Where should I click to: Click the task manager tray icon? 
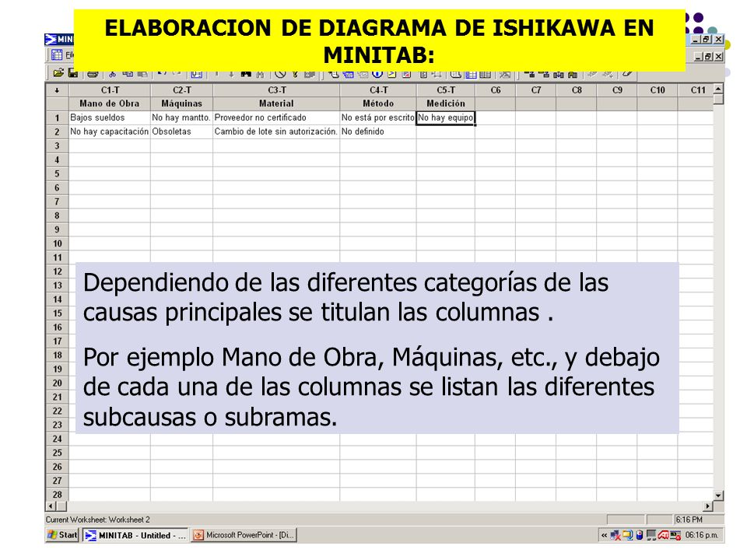pos(675,535)
